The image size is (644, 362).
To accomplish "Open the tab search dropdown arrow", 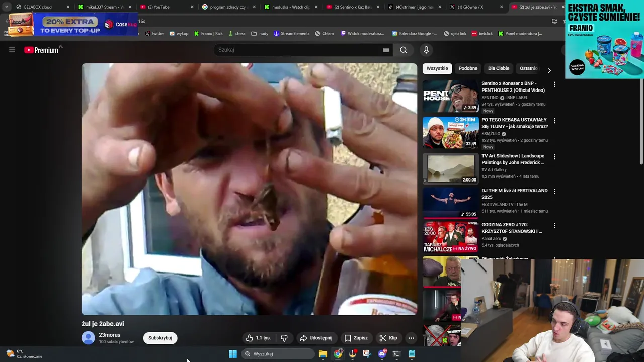I will (6, 7).
